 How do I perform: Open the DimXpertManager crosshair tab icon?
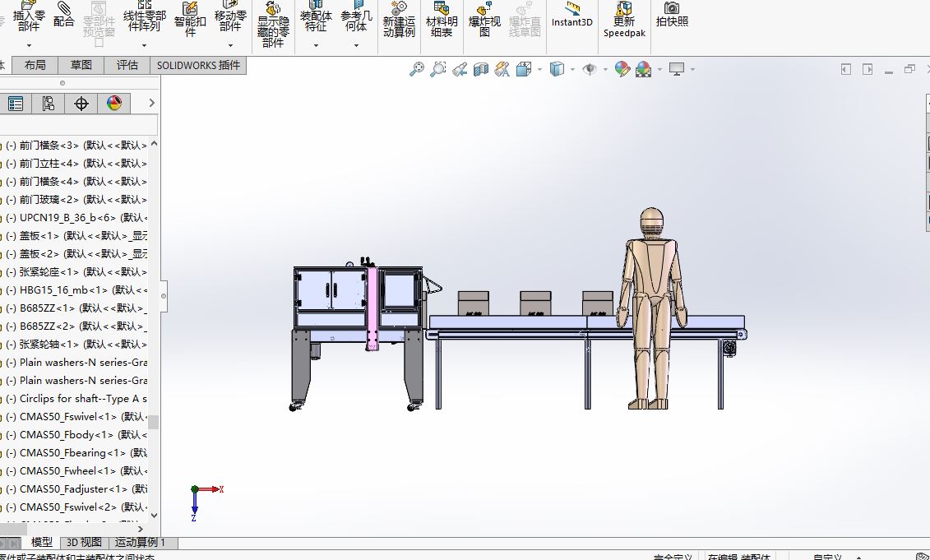(x=81, y=104)
